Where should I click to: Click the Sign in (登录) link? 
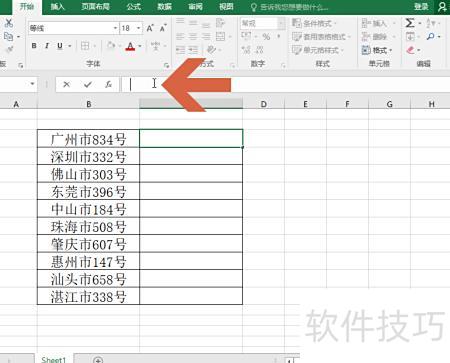[421, 7]
